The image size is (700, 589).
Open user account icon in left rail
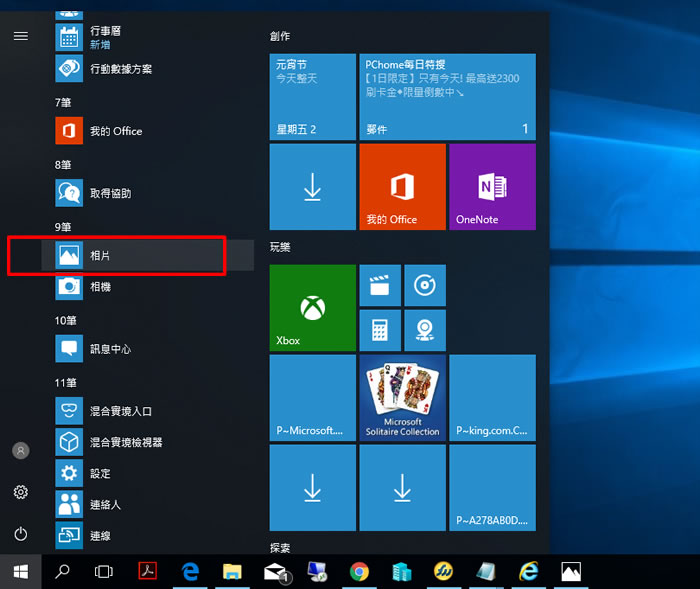21,451
